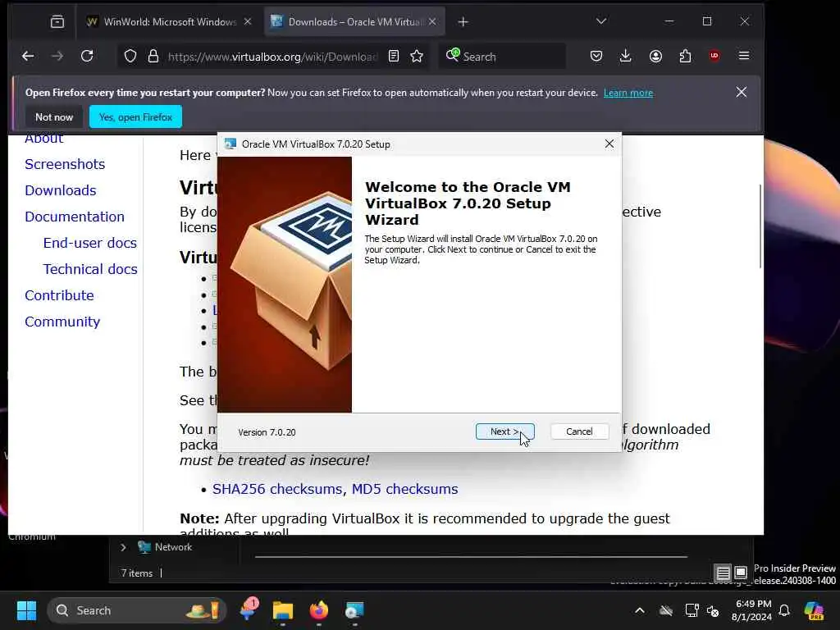The image size is (840, 630).
Task: Open VirtualBox installer taskbar icon
Action: coord(354,610)
